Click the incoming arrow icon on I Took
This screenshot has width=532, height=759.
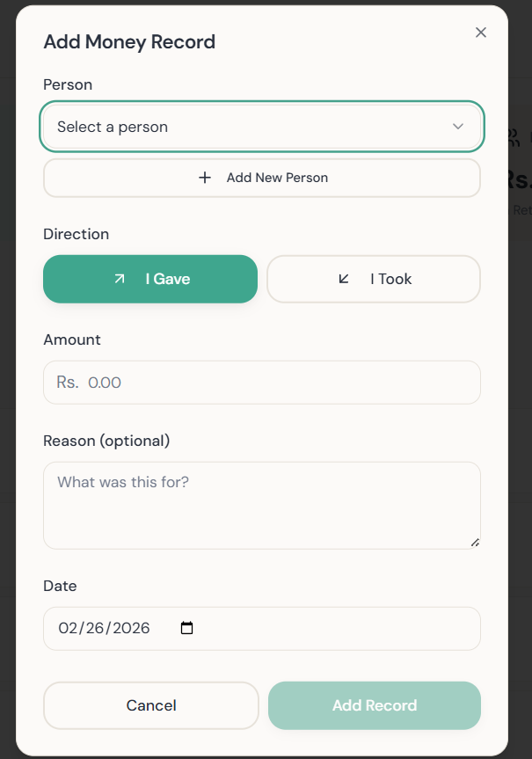344,278
